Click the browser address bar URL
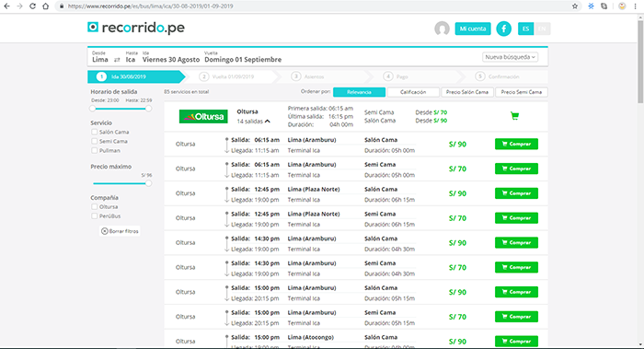 pyautogui.click(x=150, y=6)
